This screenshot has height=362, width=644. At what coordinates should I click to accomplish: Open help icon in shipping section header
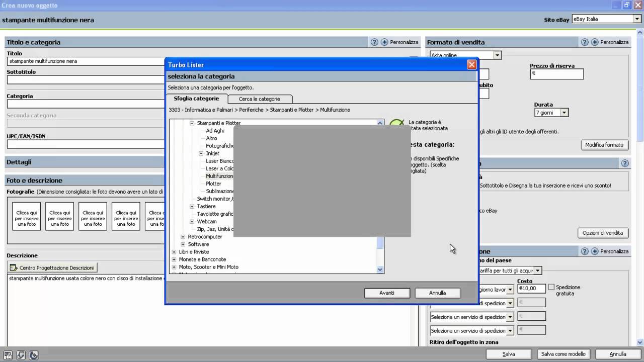(x=585, y=251)
